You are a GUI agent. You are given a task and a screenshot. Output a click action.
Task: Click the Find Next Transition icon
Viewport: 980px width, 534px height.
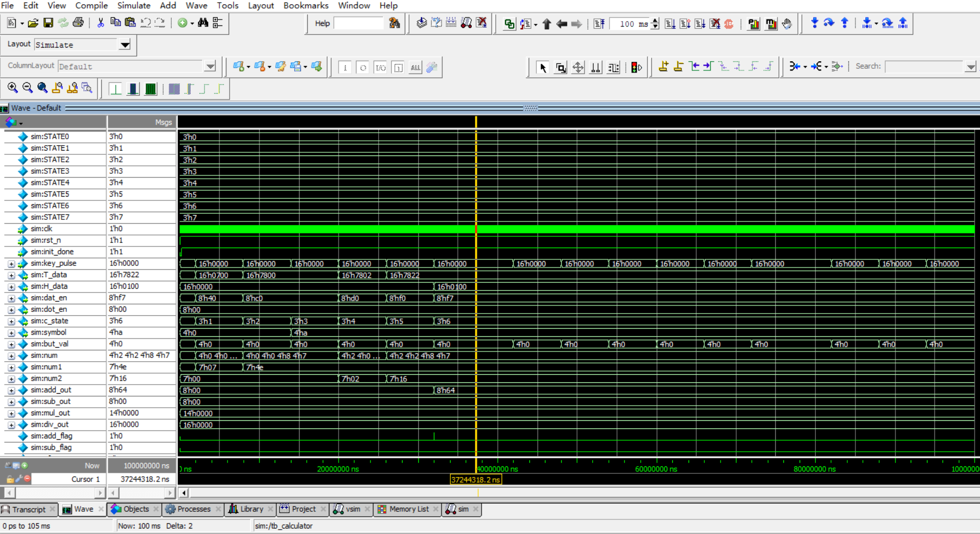tap(708, 67)
